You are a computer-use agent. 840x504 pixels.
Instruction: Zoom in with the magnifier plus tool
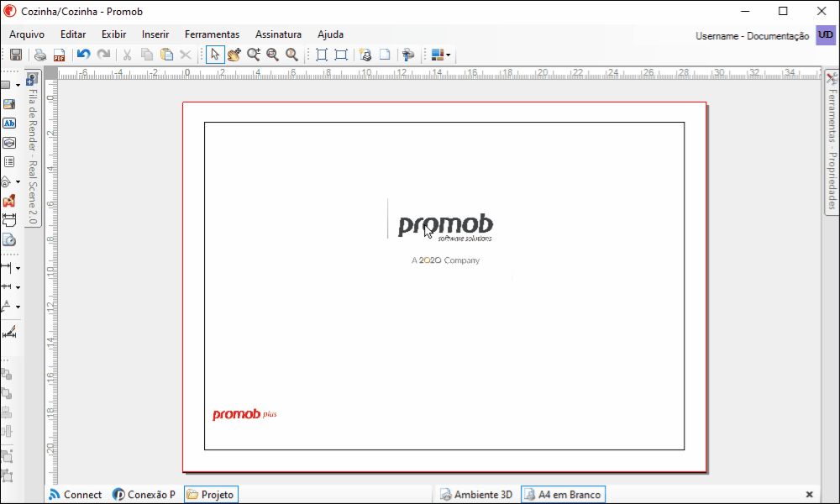pyautogui.click(x=254, y=55)
